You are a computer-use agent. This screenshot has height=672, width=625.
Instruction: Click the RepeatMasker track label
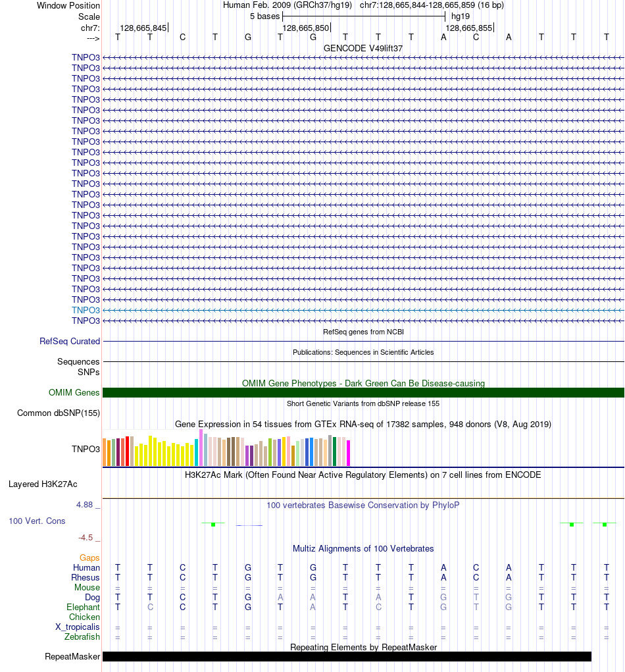(x=72, y=657)
